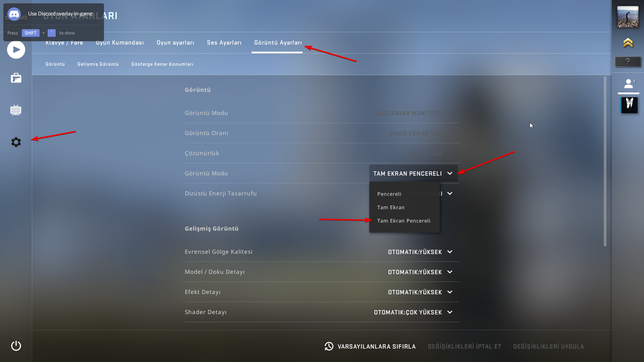Switch to the Oyun ayarları tab
644x362 pixels.
tap(175, 43)
